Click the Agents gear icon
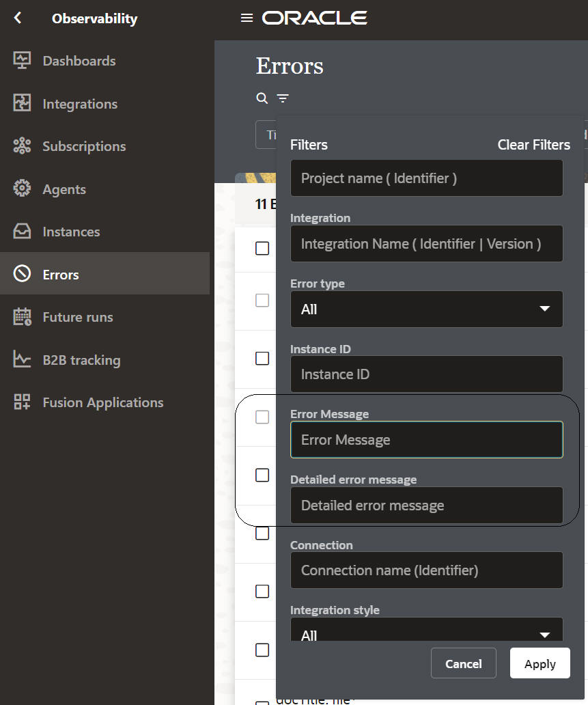 22,189
